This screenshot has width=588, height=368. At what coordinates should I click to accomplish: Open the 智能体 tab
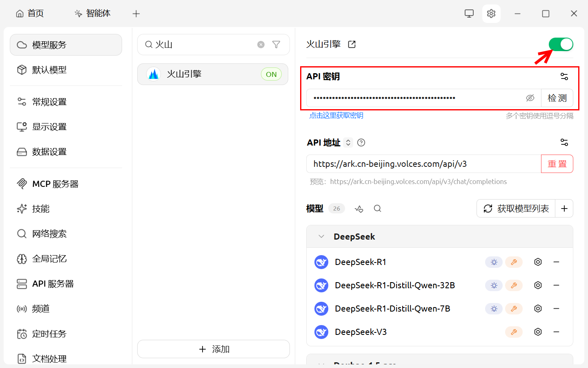click(93, 13)
